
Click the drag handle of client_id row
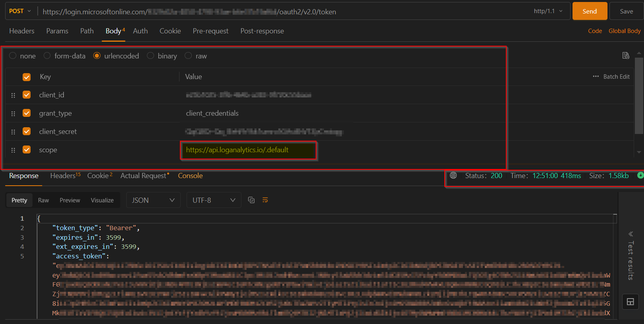tap(13, 95)
